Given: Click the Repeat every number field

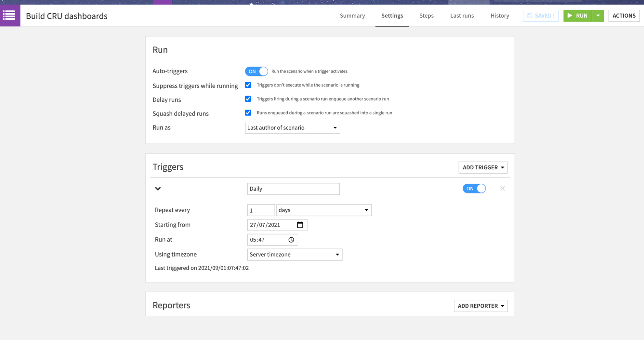Looking at the screenshot, I should 261,210.
